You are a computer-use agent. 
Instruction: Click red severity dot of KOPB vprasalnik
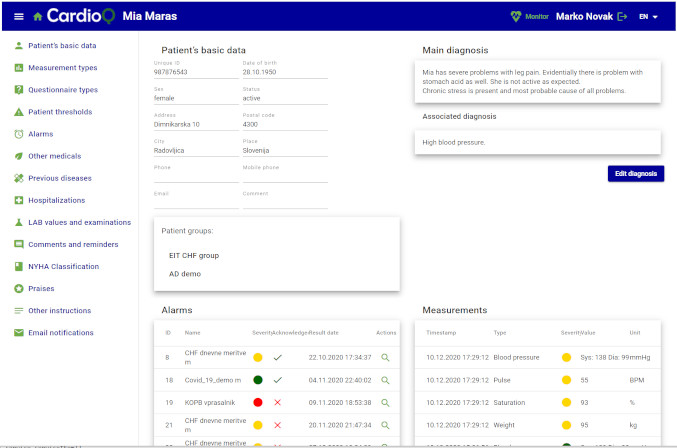pos(258,403)
